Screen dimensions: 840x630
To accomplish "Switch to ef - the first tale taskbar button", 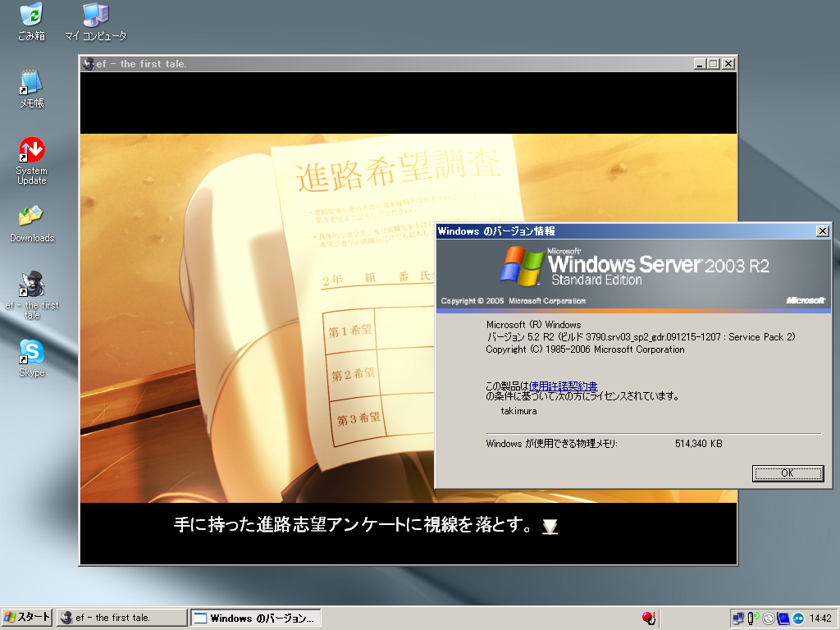I will [x=122, y=618].
